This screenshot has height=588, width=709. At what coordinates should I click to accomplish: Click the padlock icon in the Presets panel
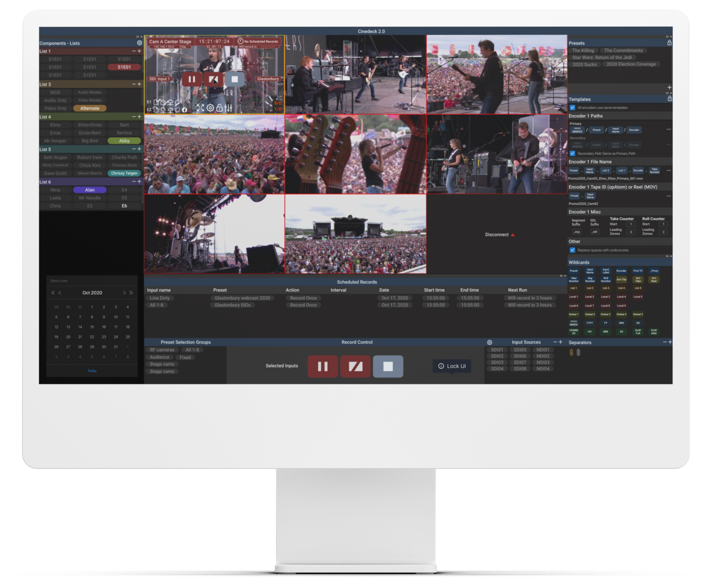pos(670,43)
